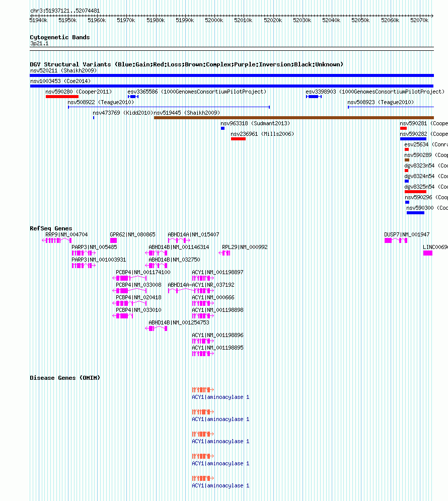Image resolution: width=448 pixels, height=501 pixels.
Task: Click the 52000k ruler tick label
Action: tap(214, 20)
